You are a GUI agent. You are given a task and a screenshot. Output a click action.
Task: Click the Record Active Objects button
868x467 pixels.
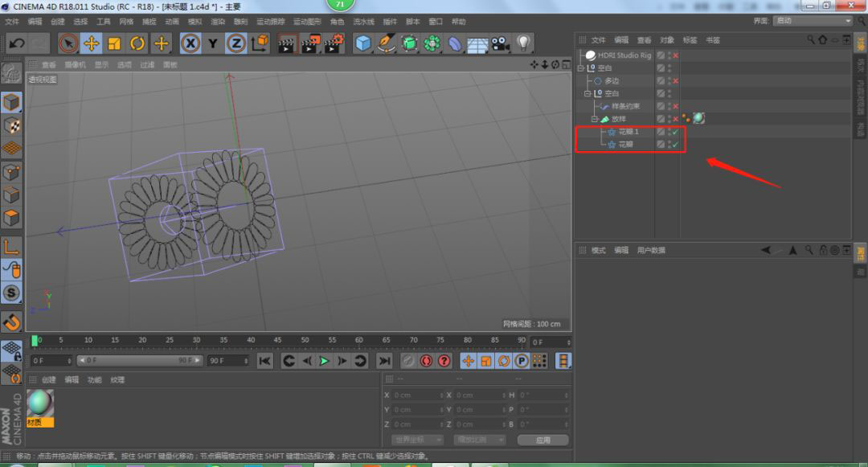tap(408, 361)
